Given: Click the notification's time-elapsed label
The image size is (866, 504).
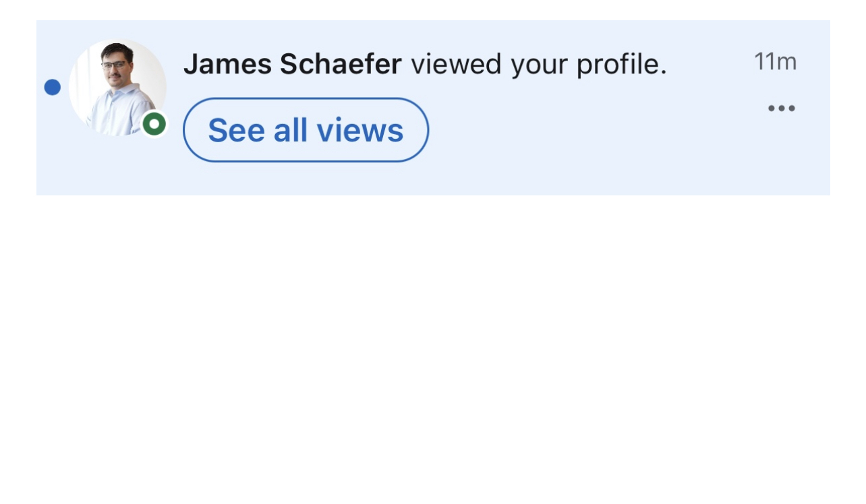Looking at the screenshot, I should pos(775,61).
